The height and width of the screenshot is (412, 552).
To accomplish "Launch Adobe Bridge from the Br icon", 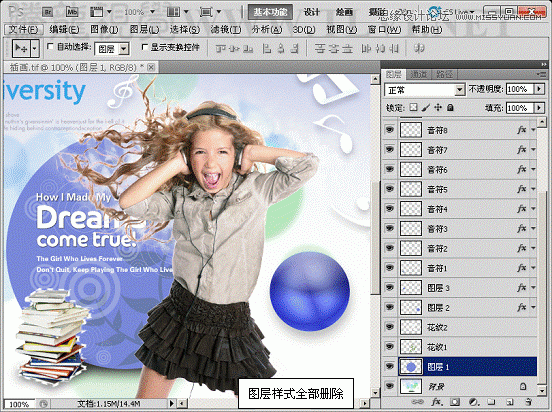I will [48, 12].
